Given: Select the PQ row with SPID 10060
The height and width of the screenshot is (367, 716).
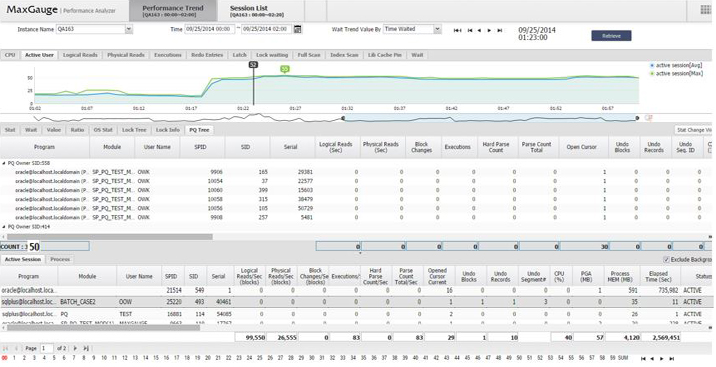Looking at the screenshot, I should [x=356, y=190].
